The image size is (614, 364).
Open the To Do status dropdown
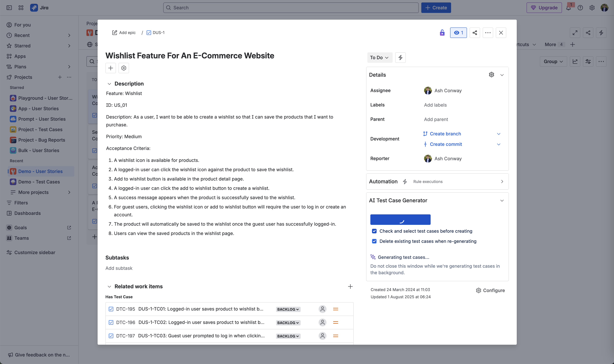pos(380,57)
